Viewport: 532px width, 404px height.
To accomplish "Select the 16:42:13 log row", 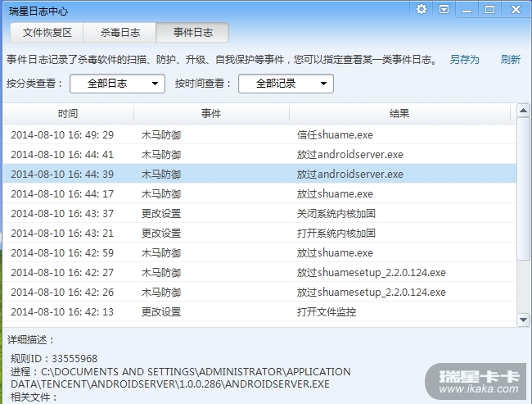I will click(260, 312).
